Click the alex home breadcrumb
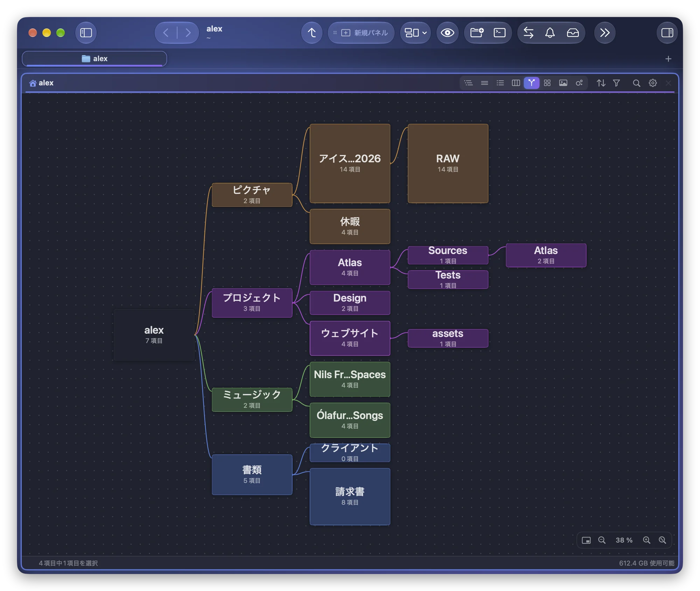The height and width of the screenshot is (591, 700). tap(42, 83)
